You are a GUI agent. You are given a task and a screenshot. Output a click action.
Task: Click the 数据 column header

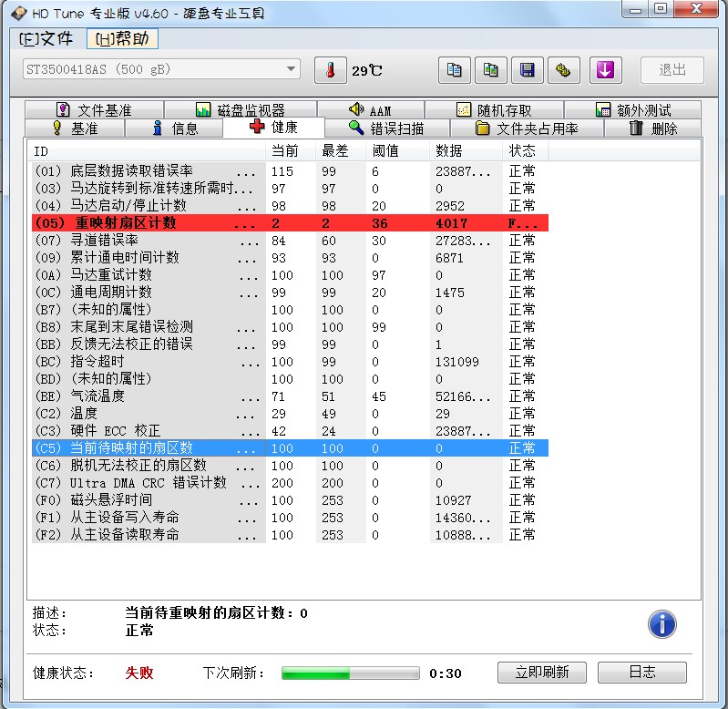[467, 151]
